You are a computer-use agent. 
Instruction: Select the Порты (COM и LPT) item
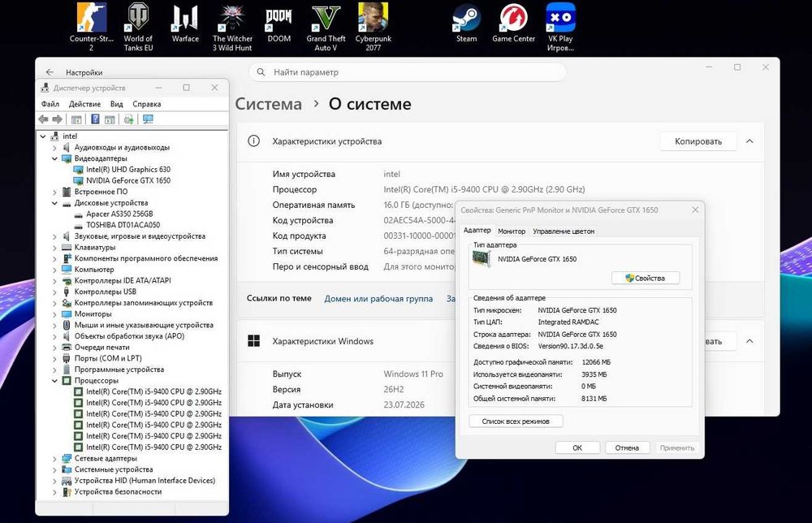click(108, 358)
